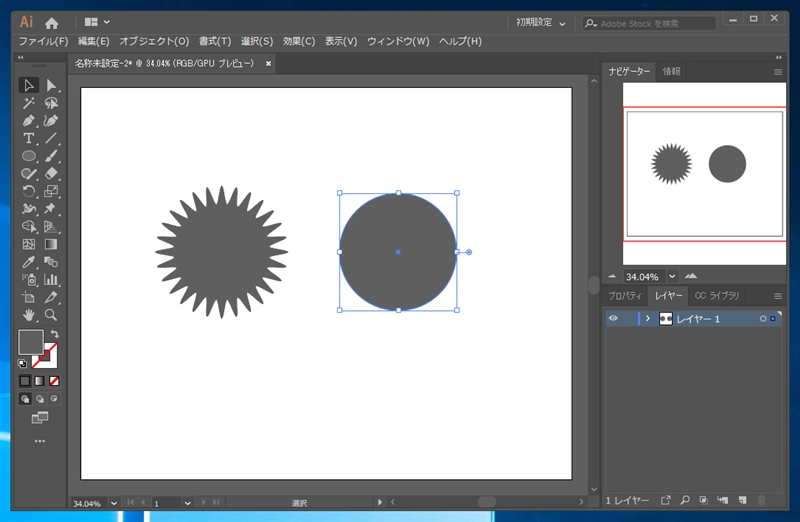Open the Edit Toolbar three-dots button
800x522 pixels.
click(40, 441)
